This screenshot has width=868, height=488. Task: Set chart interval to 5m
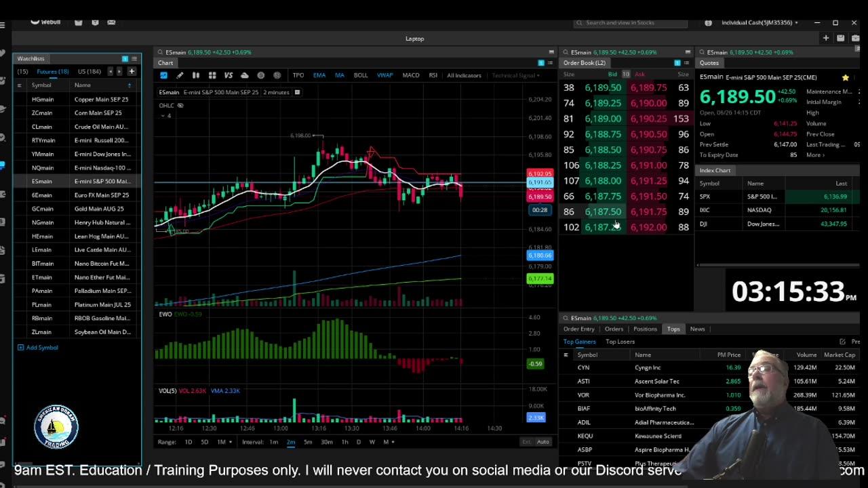click(x=308, y=442)
